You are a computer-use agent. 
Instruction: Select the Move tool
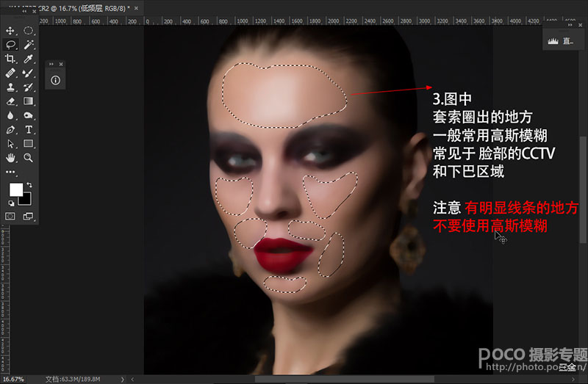tap(10, 30)
